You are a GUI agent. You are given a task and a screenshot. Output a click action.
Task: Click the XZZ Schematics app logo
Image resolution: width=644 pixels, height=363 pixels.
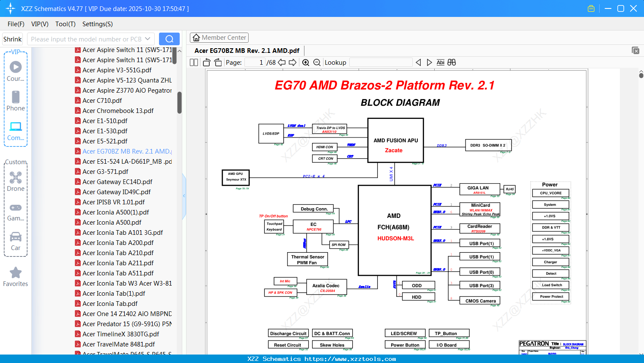click(11, 8)
